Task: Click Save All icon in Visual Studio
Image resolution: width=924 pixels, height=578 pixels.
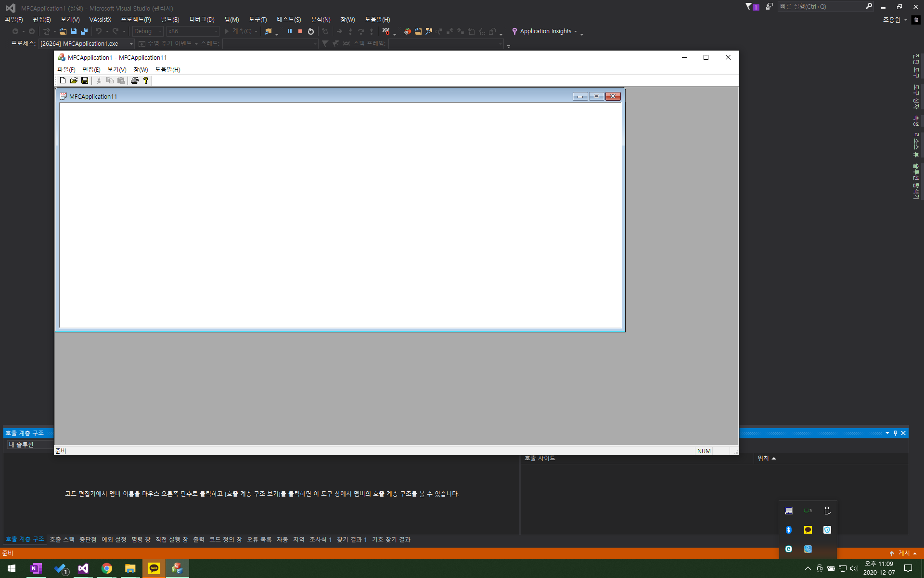Action: point(84,31)
